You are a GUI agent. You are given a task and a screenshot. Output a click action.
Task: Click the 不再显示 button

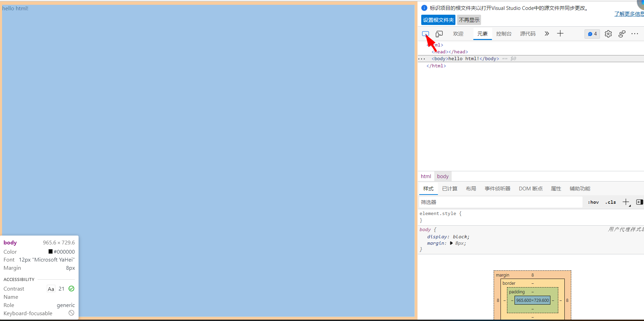[469, 20]
